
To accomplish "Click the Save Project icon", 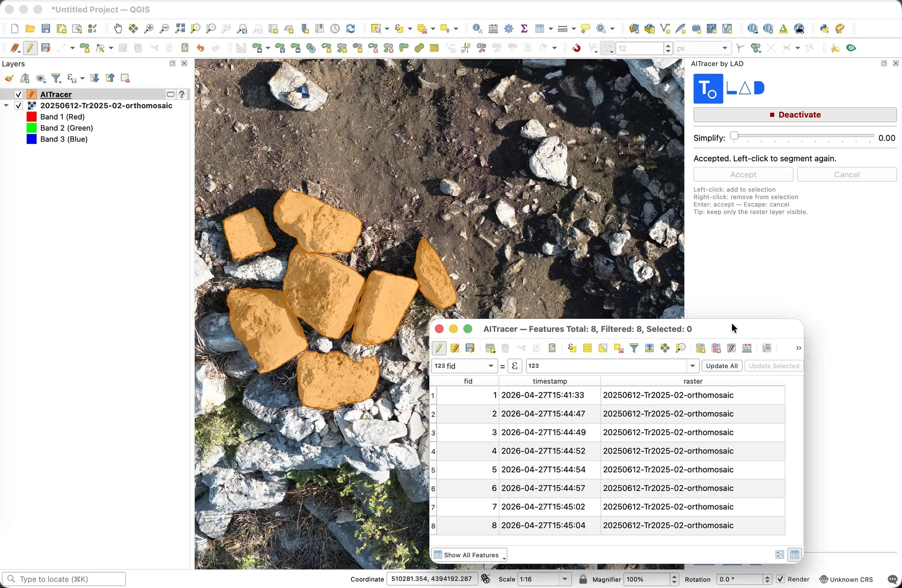I will [x=46, y=29].
